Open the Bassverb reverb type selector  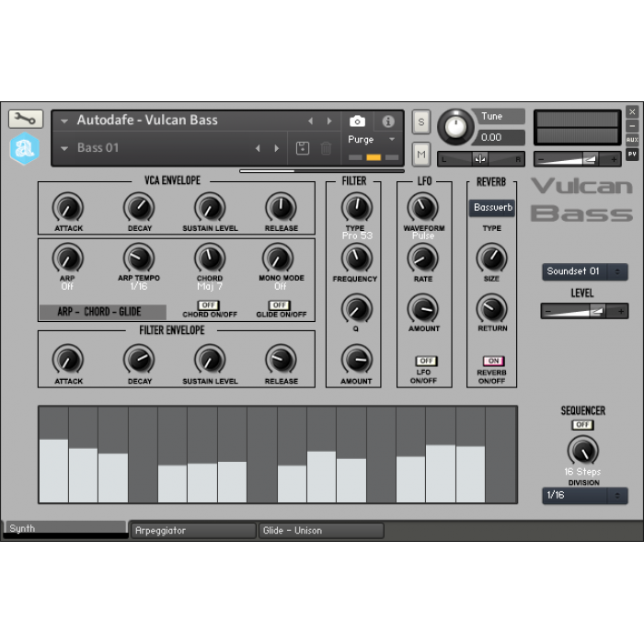coord(491,208)
